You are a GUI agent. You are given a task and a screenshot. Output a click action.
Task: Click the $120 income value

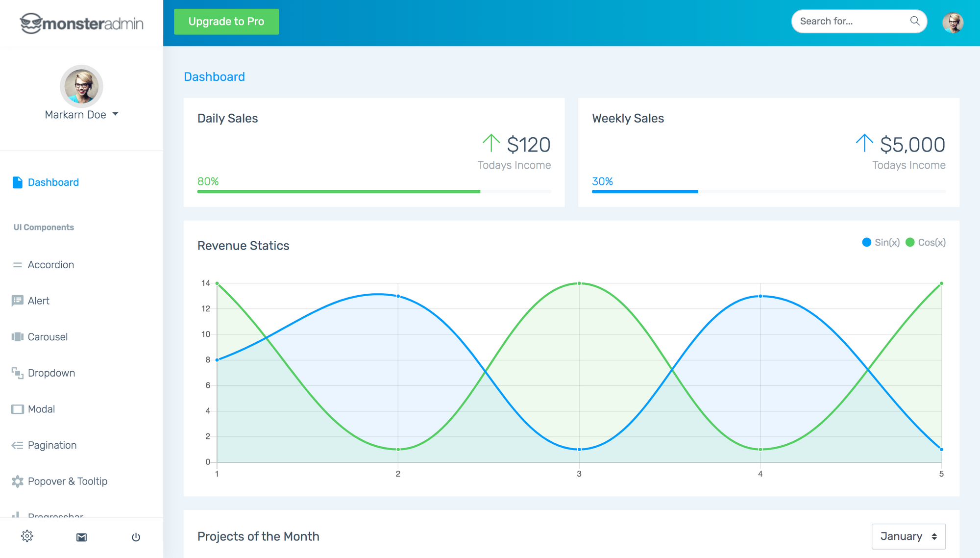tap(529, 145)
